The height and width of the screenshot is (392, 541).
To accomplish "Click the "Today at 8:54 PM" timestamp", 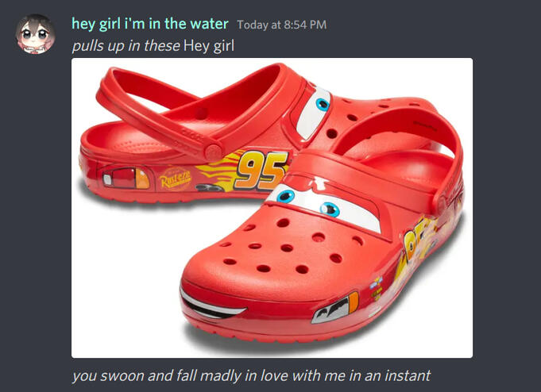I will 281,25.
